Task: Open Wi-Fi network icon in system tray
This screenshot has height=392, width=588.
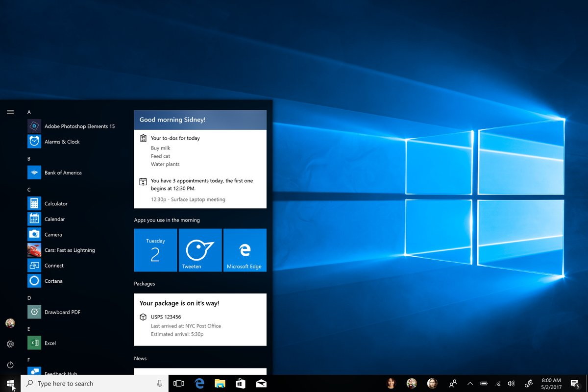Action: [498, 383]
